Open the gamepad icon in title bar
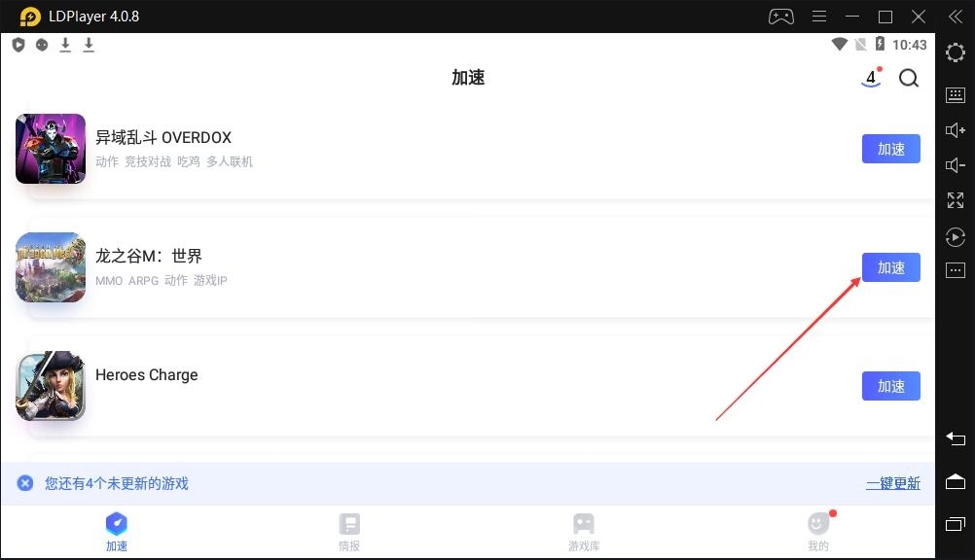975x560 pixels. pos(781,17)
